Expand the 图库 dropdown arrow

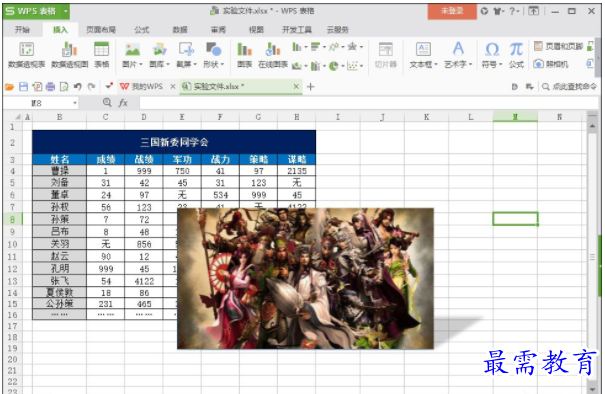pyautogui.click(x=168, y=64)
